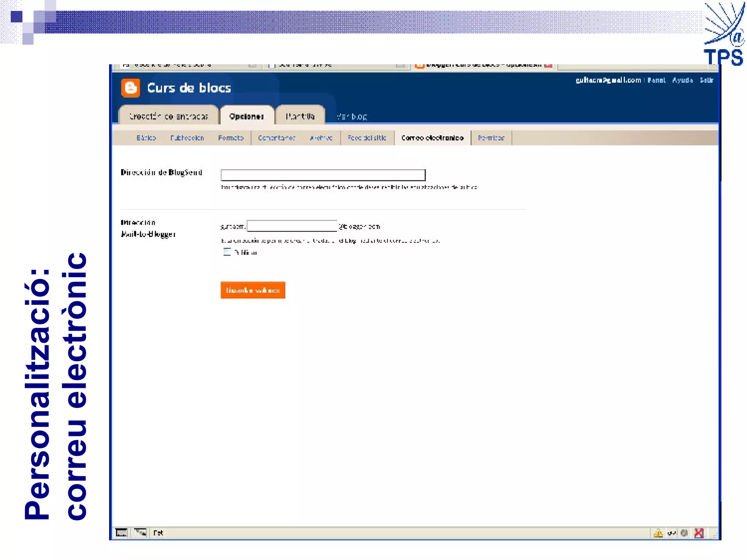Open the Feed del sitio subtab
The image size is (747, 560).
coord(367,138)
